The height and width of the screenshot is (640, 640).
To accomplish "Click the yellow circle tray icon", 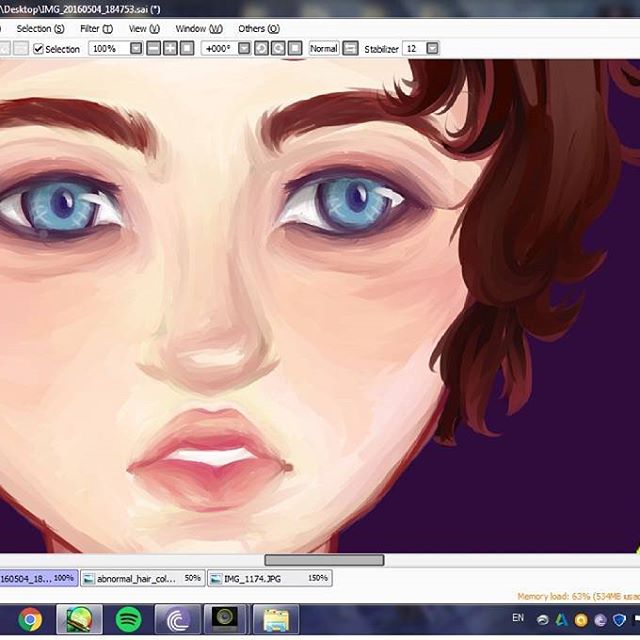I will pos(581,620).
